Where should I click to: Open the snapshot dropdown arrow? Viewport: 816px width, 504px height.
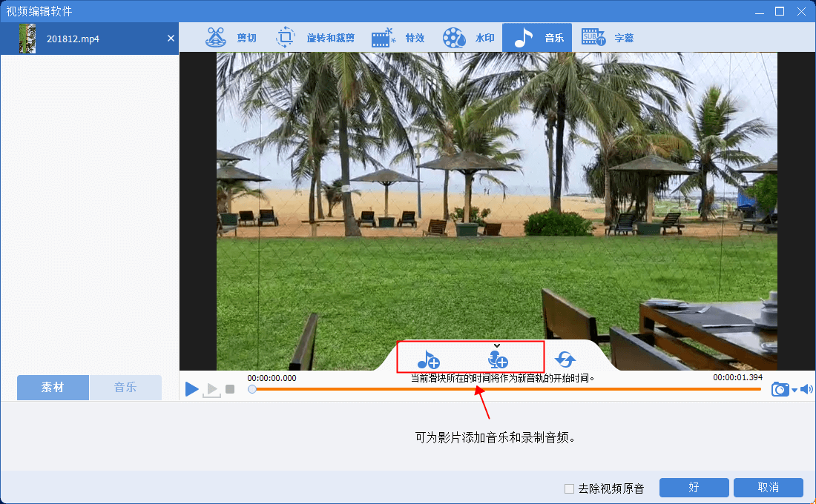point(794,390)
